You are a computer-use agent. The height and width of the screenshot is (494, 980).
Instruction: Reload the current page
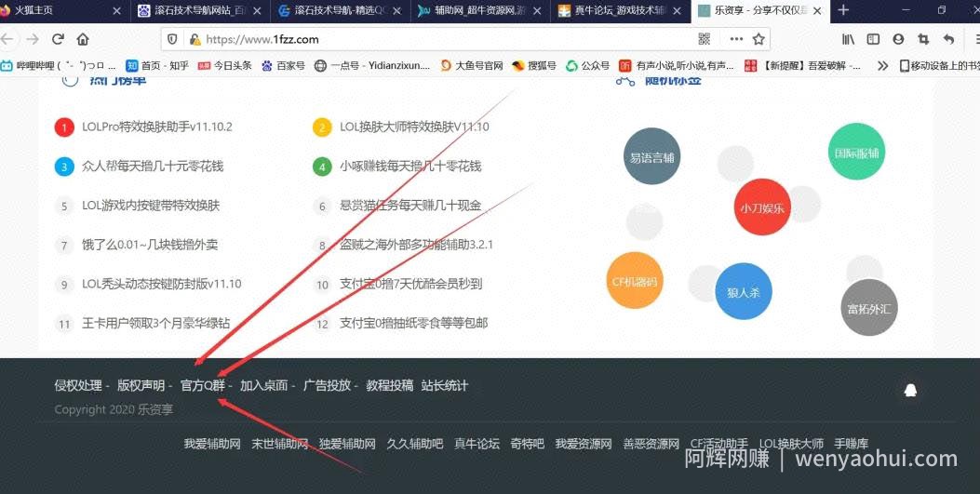pyautogui.click(x=58, y=39)
